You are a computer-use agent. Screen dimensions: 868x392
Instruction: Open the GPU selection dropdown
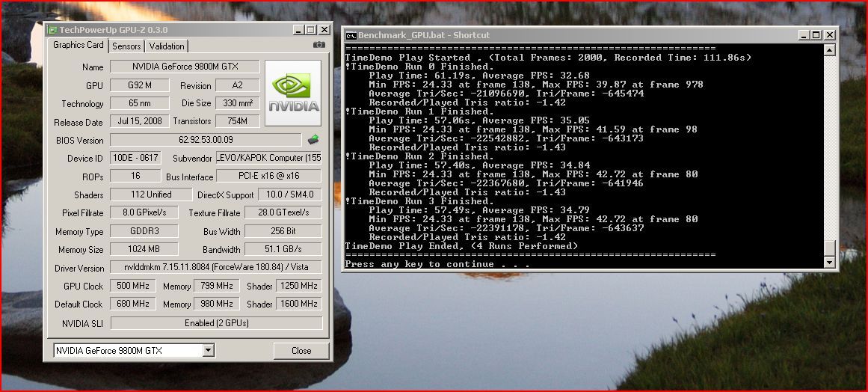208,350
